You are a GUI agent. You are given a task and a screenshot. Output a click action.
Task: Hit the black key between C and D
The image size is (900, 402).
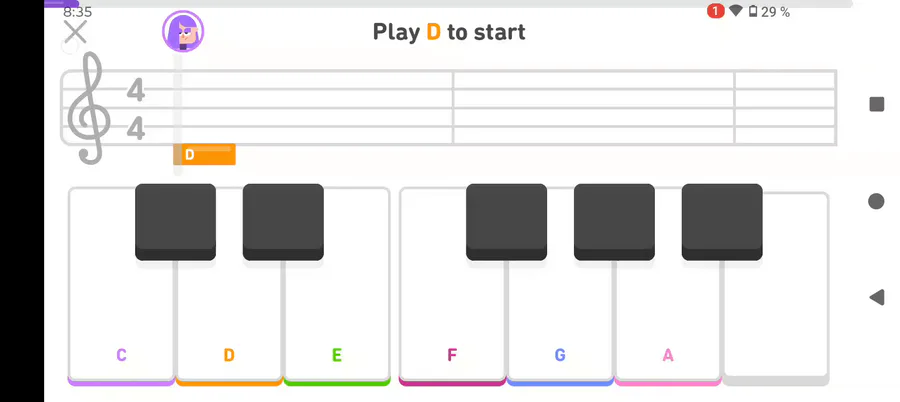point(176,222)
